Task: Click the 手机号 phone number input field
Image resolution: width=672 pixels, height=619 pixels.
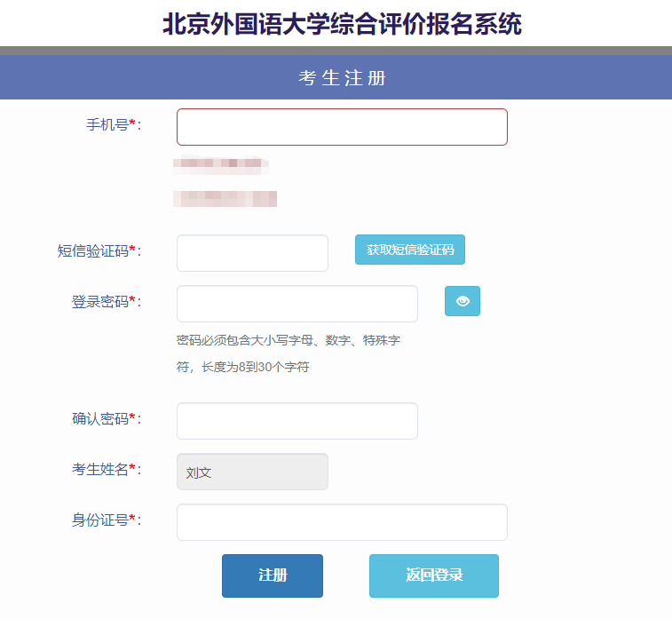Action: (342, 127)
